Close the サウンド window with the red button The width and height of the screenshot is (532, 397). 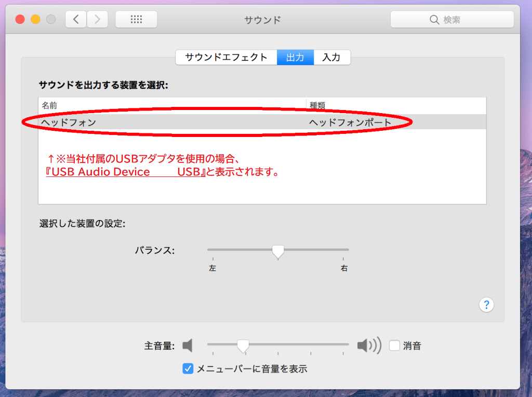pyautogui.click(x=20, y=19)
